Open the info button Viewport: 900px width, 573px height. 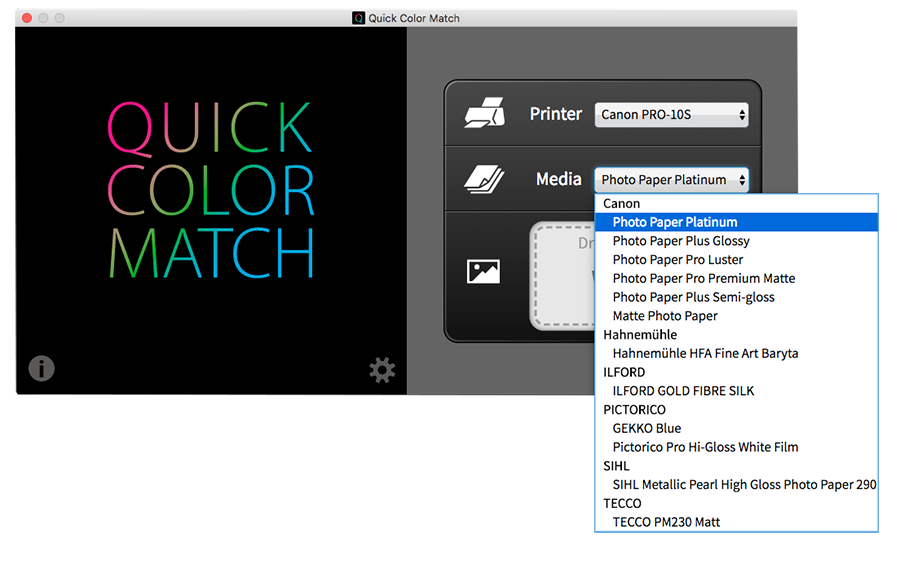click(x=41, y=368)
